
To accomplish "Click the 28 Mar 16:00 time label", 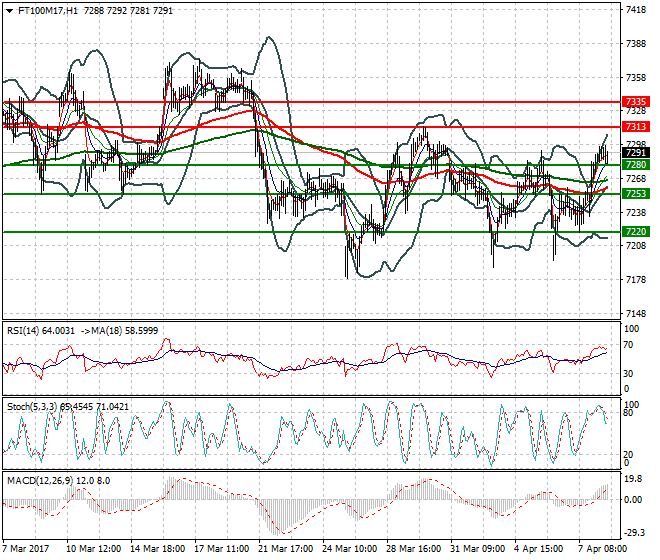I will [413, 549].
